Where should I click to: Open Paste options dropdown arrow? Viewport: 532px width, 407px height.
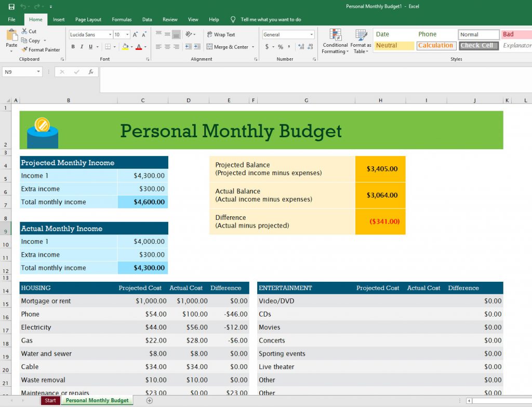coord(11,51)
